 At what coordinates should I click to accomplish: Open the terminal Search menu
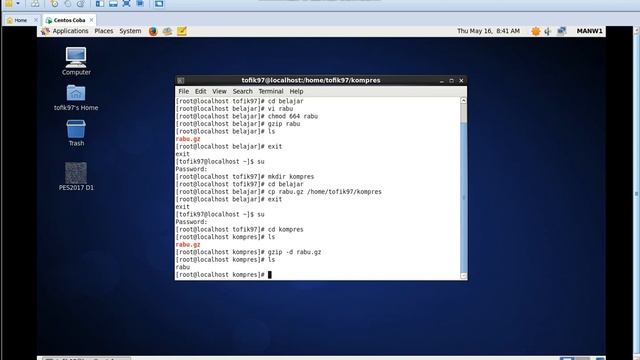(x=242, y=91)
